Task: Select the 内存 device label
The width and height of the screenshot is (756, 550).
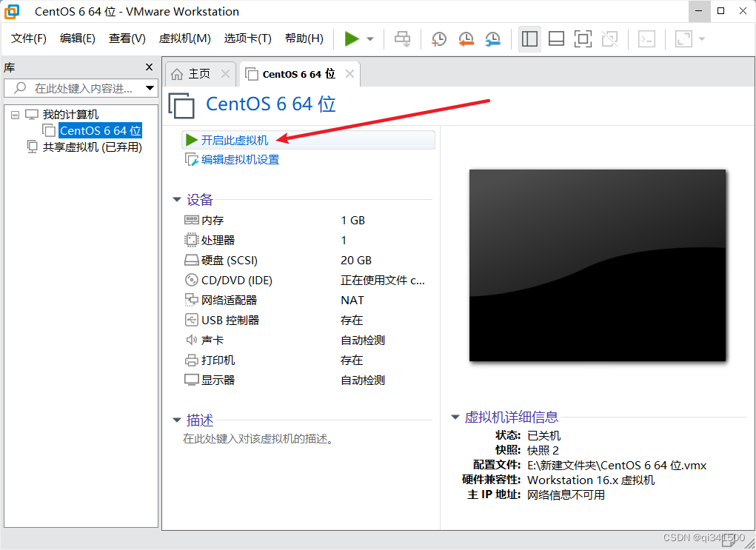Action: point(213,221)
